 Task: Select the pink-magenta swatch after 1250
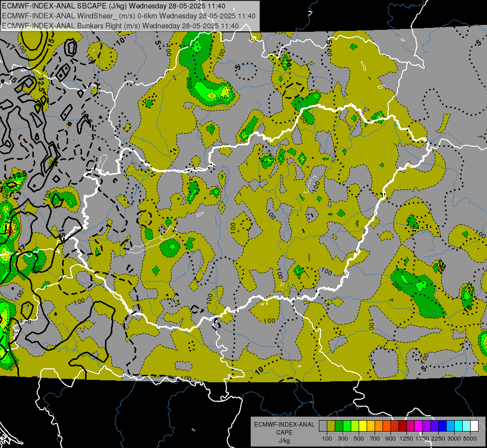(x=410, y=426)
